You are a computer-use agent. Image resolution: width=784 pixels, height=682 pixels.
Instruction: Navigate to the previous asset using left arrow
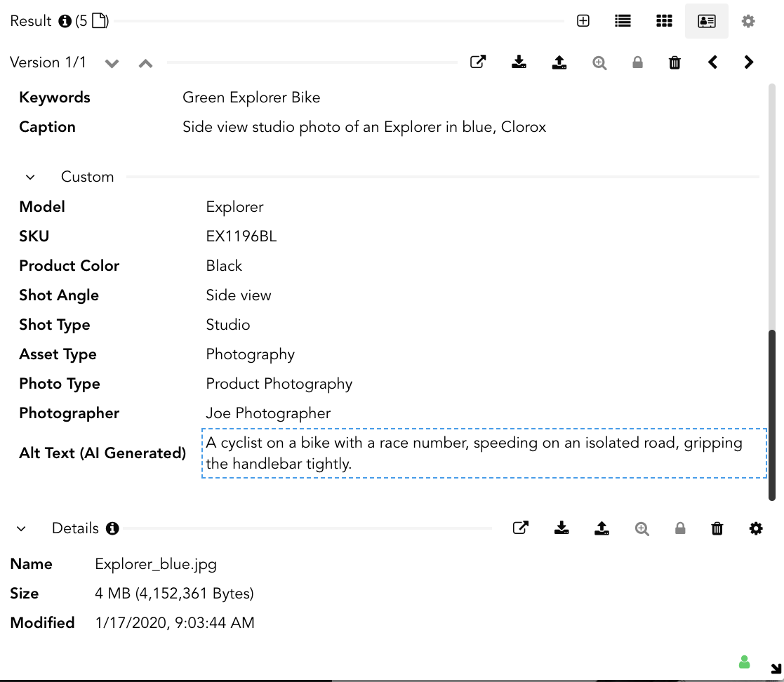pos(712,62)
